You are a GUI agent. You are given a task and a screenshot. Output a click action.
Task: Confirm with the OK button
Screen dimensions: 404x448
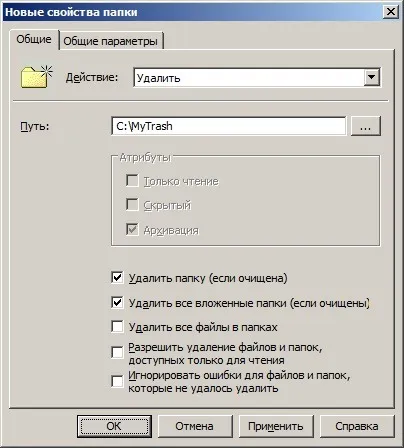click(114, 426)
